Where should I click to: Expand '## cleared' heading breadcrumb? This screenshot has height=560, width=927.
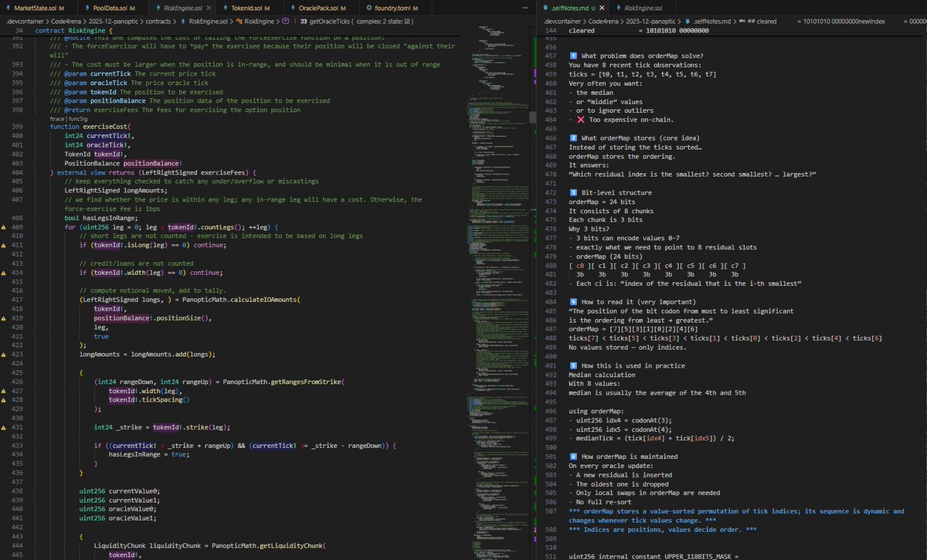757,23
